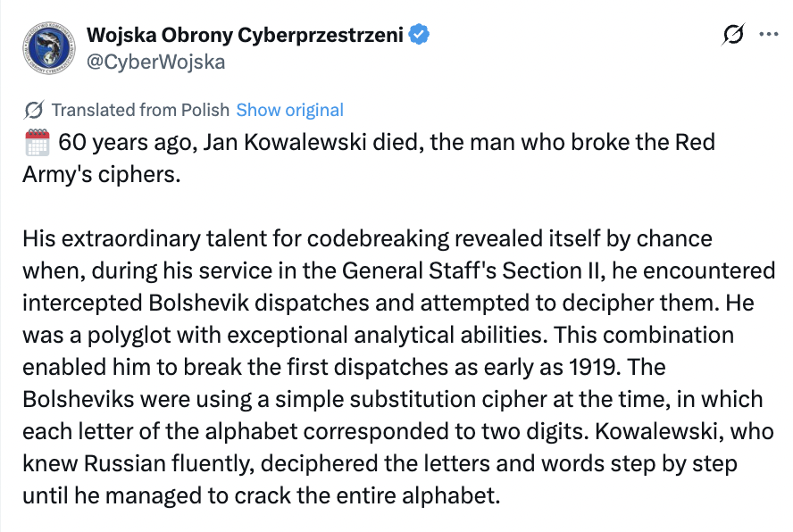
Task: Click the blue verified badge
Action: pyautogui.click(x=420, y=35)
